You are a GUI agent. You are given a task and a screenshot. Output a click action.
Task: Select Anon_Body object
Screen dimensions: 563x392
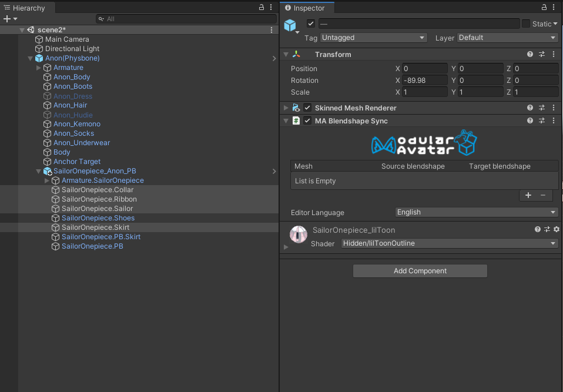coord(72,77)
